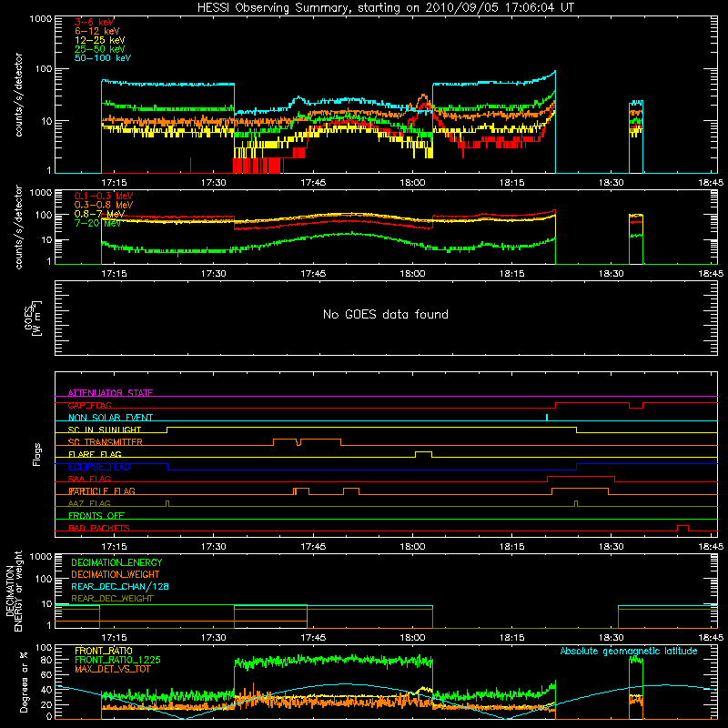This screenshot has width=728, height=728.
Task: Click the cyan 50-100 keV data burst near 18:33
Action: (x=636, y=103)
